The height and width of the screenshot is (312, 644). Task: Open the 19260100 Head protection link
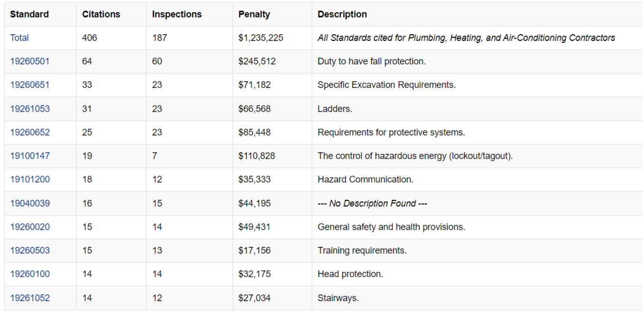tap(30, 274)
